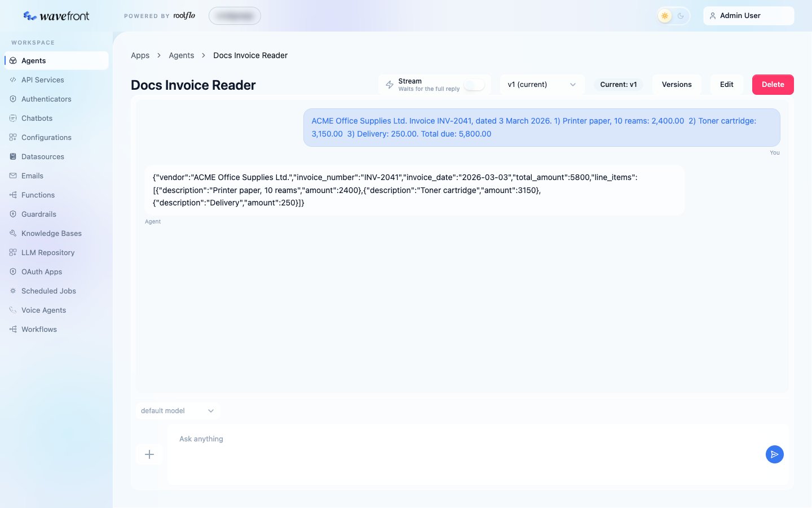
Task: Go to Agents via breadcrumb
Action: (182, 55)
